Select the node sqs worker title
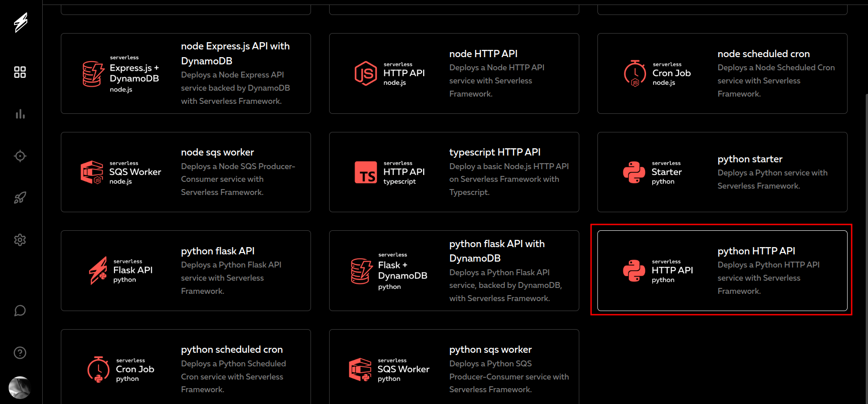This screenshot has height=404, width=868. click(217, 152)
